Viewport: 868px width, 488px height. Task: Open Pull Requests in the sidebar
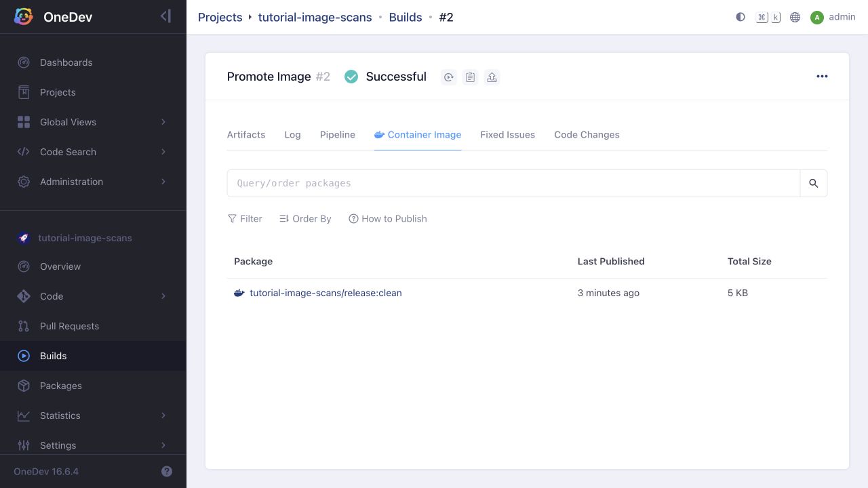pyautogui.click(x=69, y=326)
